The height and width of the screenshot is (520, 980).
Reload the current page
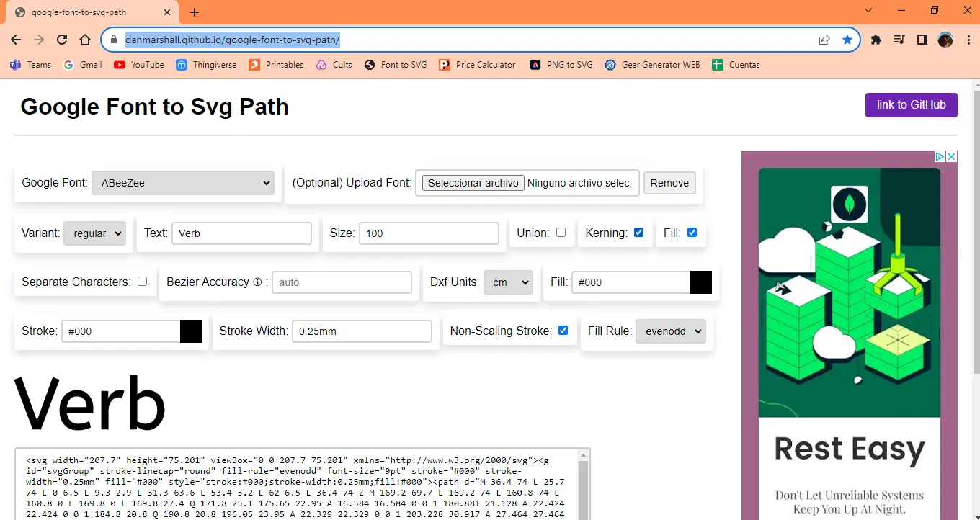click(x=62, y=40)
